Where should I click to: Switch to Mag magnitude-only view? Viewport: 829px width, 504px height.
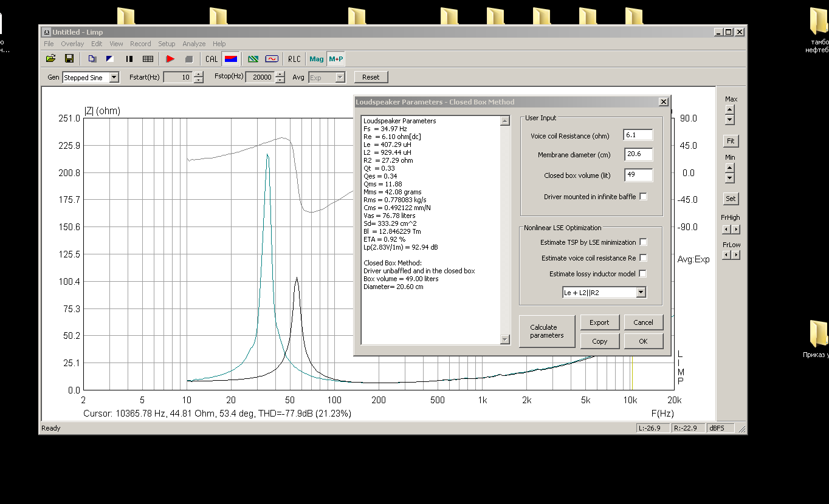(317, 59)
